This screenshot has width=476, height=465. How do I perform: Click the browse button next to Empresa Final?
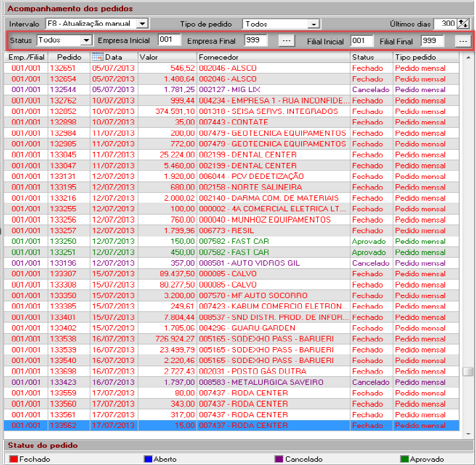pos(287,40)
